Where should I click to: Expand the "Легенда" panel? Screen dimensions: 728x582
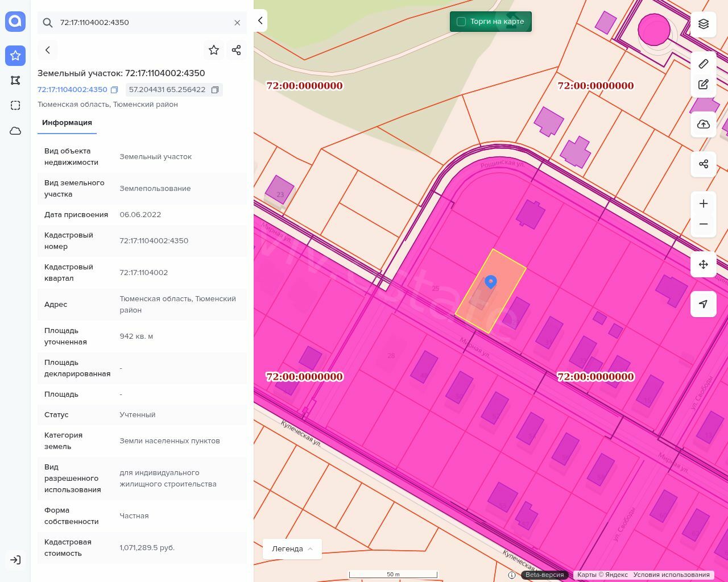click(x=292, y=549)
